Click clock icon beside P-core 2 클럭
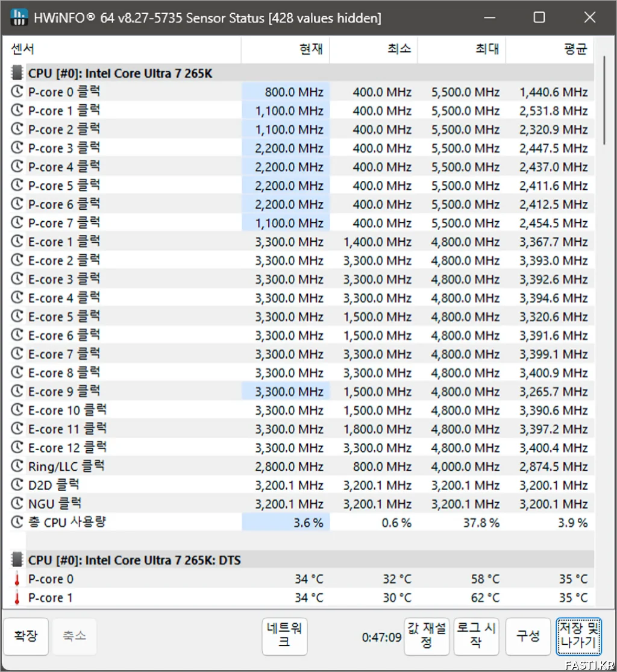 [17, 129]
